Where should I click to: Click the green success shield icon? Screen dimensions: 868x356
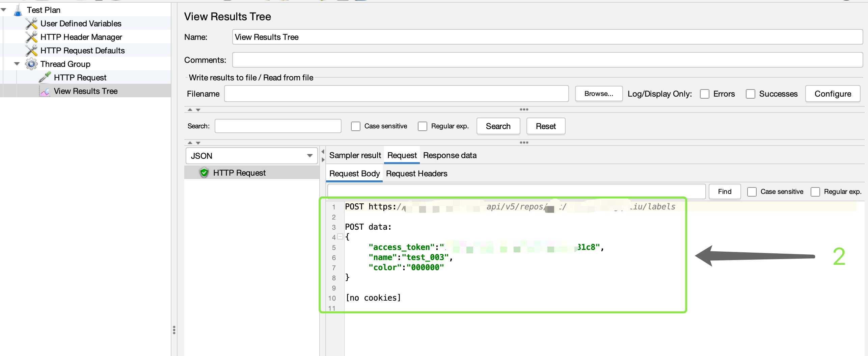point(204,173)
